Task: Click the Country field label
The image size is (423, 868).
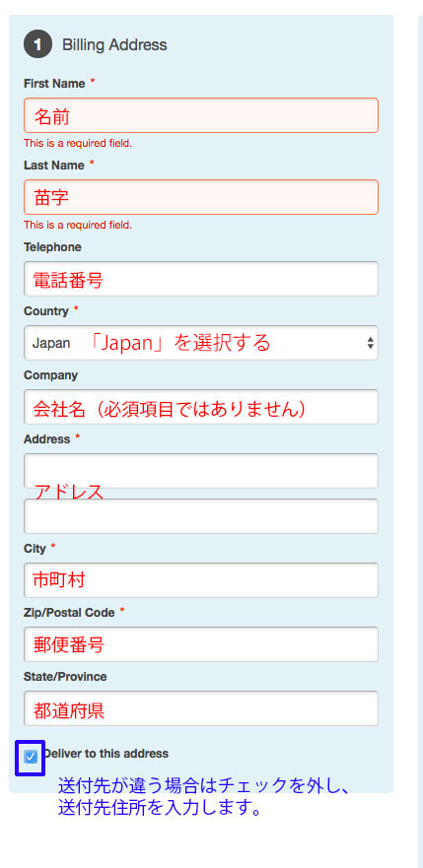Action: click(x=46, y=311)
